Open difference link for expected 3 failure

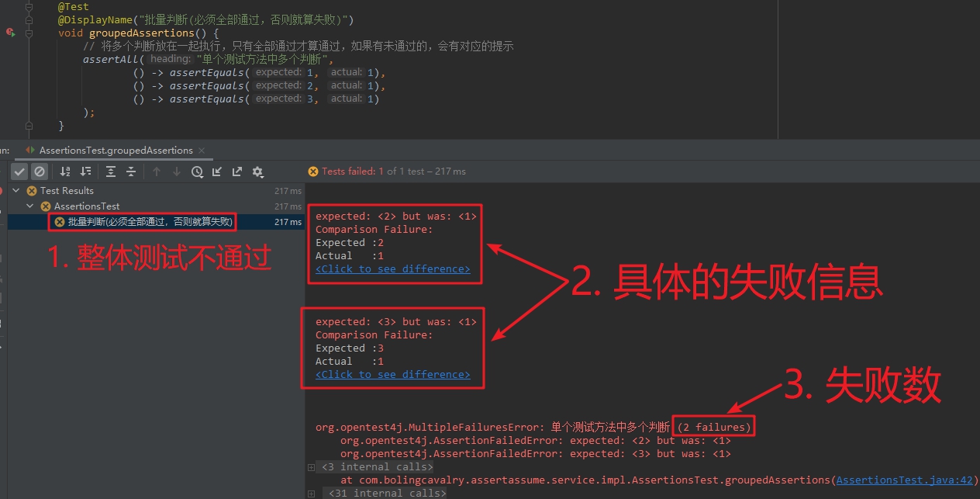click(392, 374)
